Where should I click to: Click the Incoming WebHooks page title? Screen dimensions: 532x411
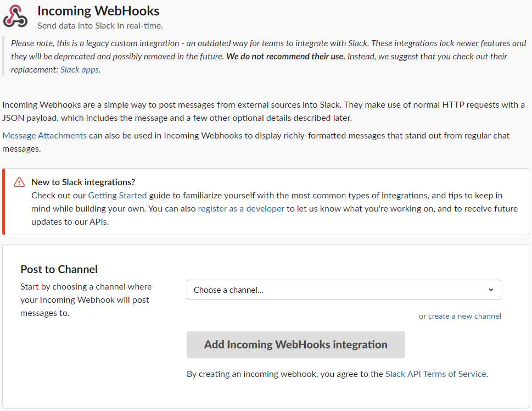pyautogui.click(x=98, y=10)
